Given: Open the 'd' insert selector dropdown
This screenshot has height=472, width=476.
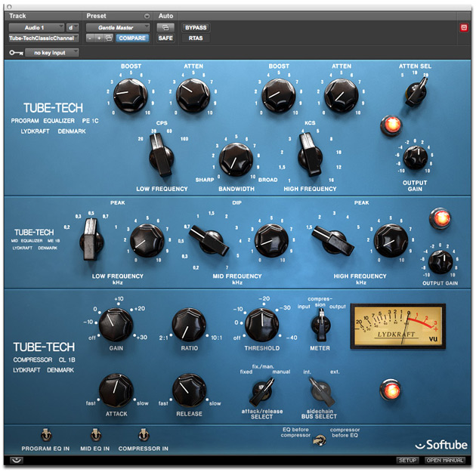Looking at the screenshot, I should 73,28.
